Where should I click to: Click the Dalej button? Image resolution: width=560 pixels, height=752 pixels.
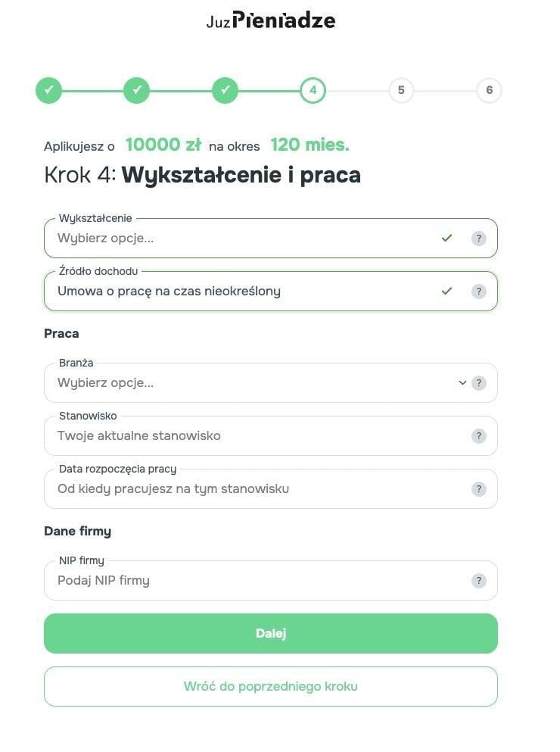click(270, 632)
